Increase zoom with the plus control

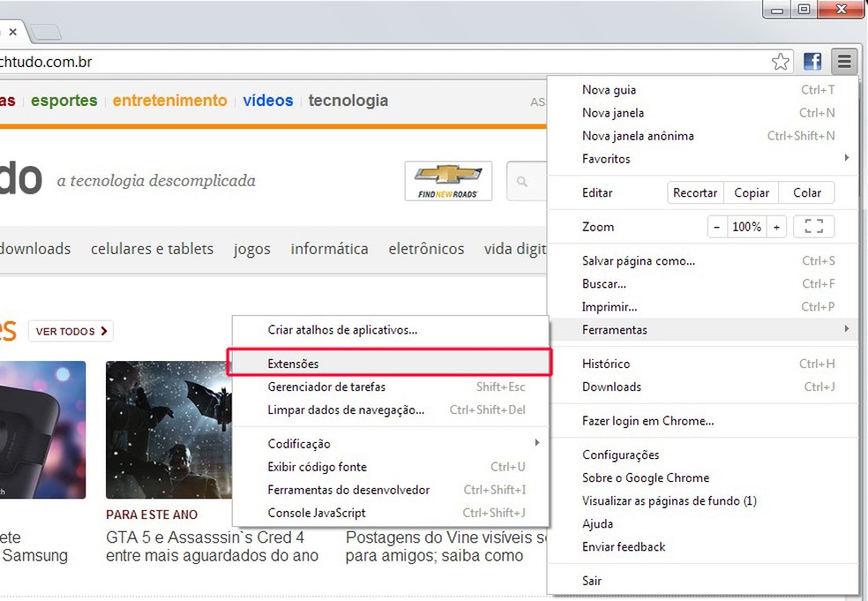pos(775,226)
